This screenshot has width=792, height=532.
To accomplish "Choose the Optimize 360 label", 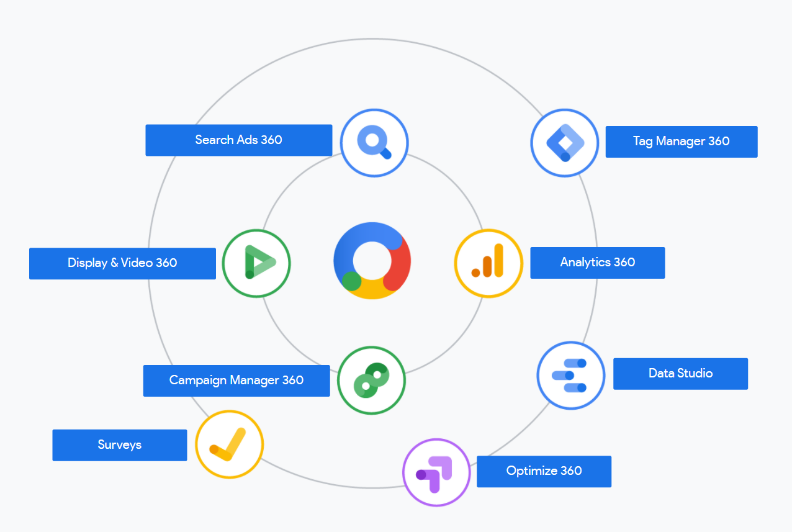I will [544, 471].
